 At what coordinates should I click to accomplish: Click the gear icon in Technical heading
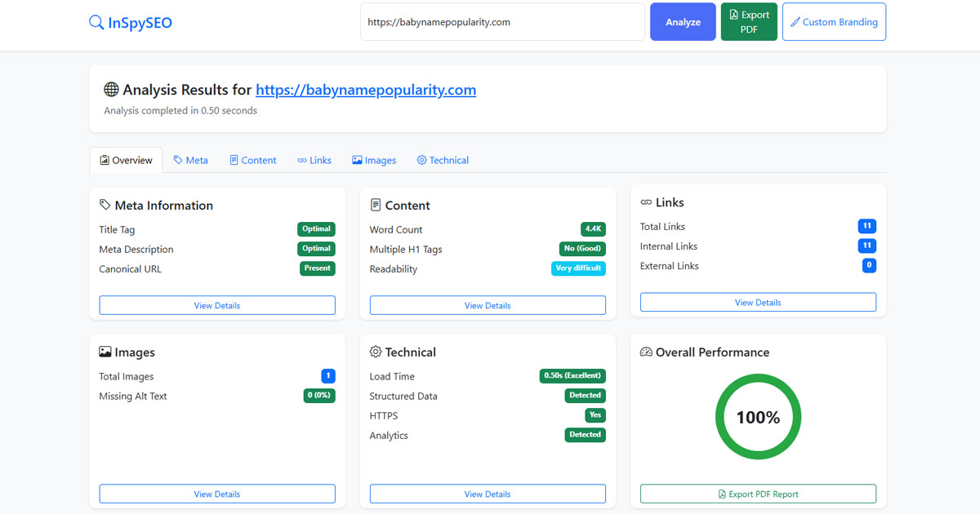[x=376, y=352]
